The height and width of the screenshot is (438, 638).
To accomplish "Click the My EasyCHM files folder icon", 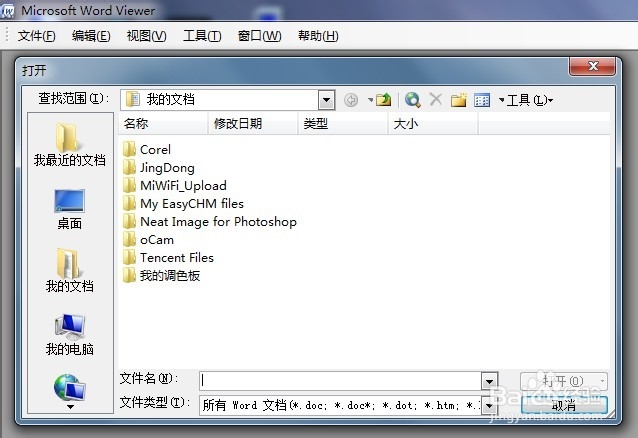I will [129, 203].
